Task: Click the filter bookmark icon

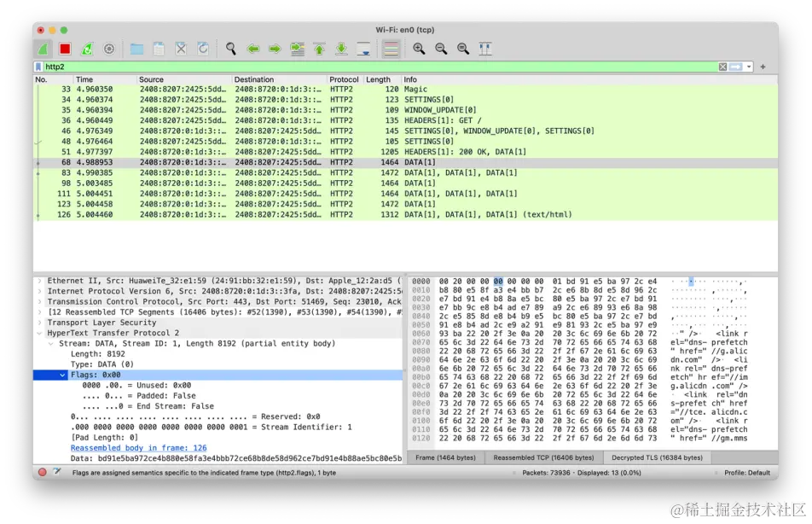Action: click(38, 67)
